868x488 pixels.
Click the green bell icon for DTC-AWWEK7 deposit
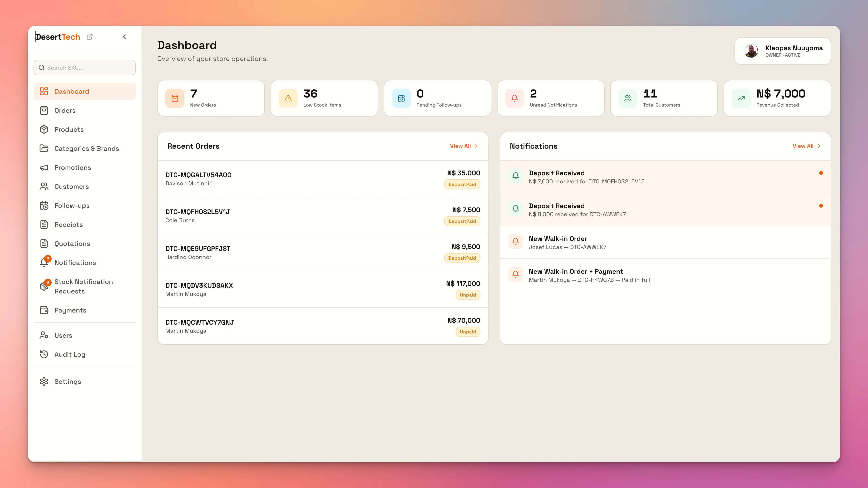coord(516,209)
